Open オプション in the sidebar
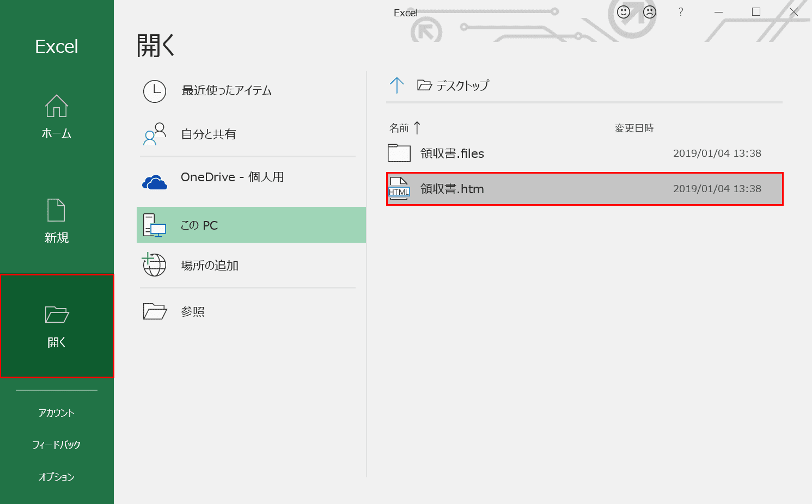Screen dimensions: 812x504 tap(57, 477)
